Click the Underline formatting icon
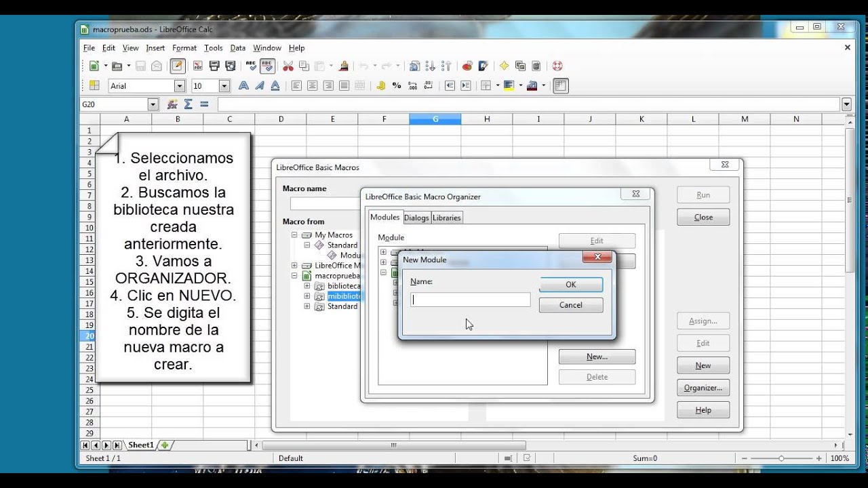 tap(275, 85)
